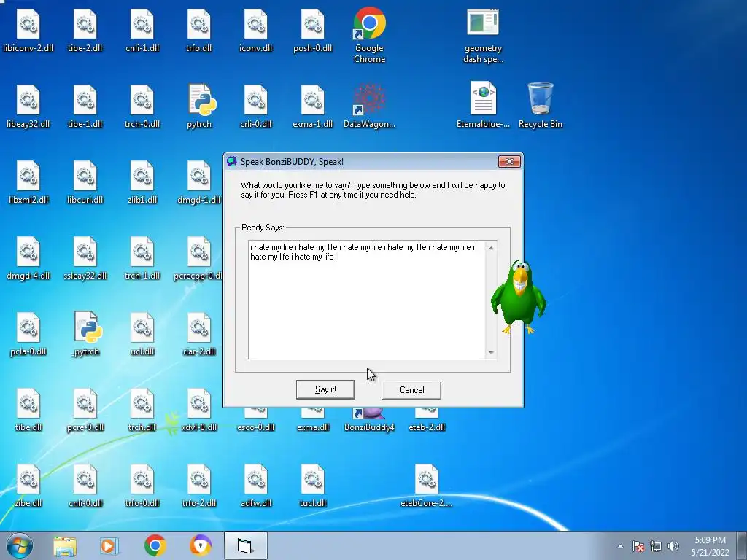
Task: Select the riar-2.dll file icon
Action: 199,333
